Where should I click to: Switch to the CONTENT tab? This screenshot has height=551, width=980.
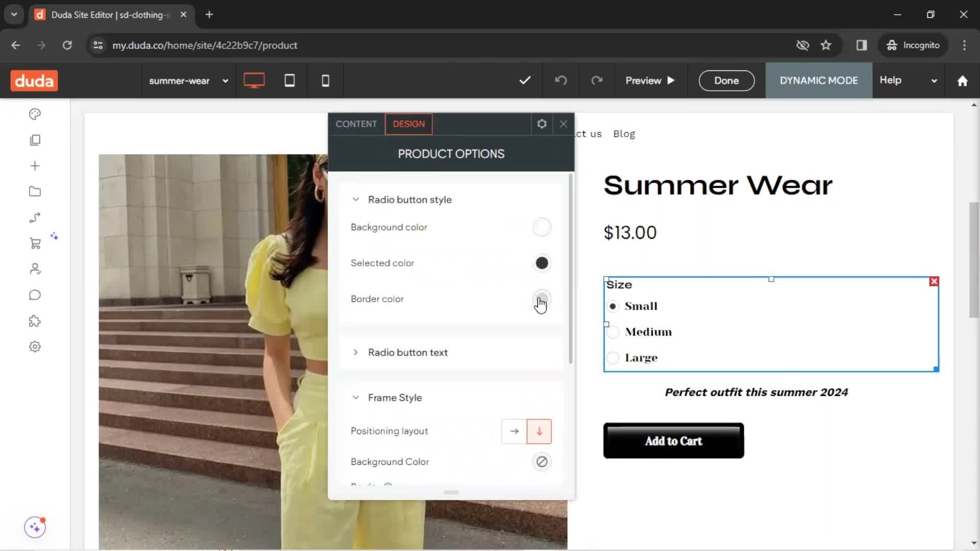click(x=356, y=124)
